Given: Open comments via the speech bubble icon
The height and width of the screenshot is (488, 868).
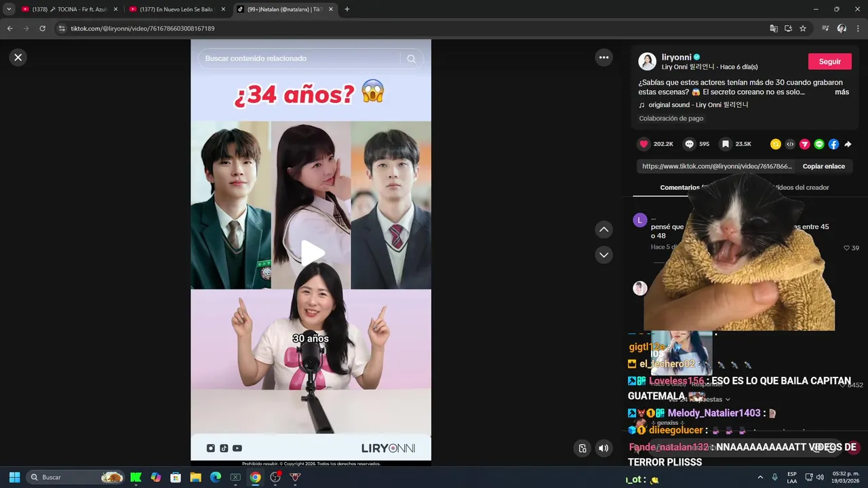Looking at the screenshot, I should [689, 144].
